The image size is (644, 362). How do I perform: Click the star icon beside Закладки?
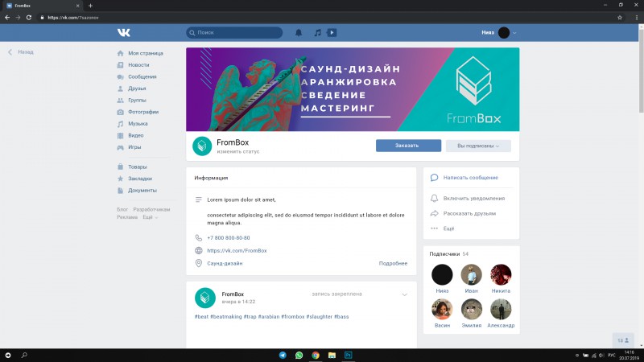coord(120,179)
